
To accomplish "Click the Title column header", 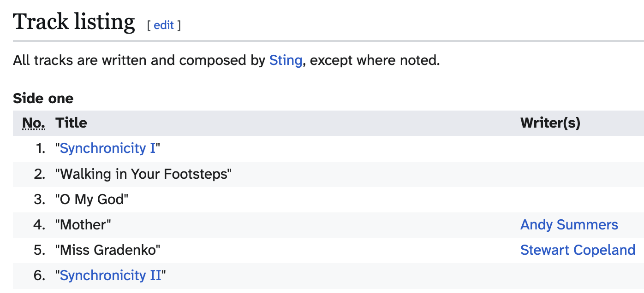I will click(71, 123).
